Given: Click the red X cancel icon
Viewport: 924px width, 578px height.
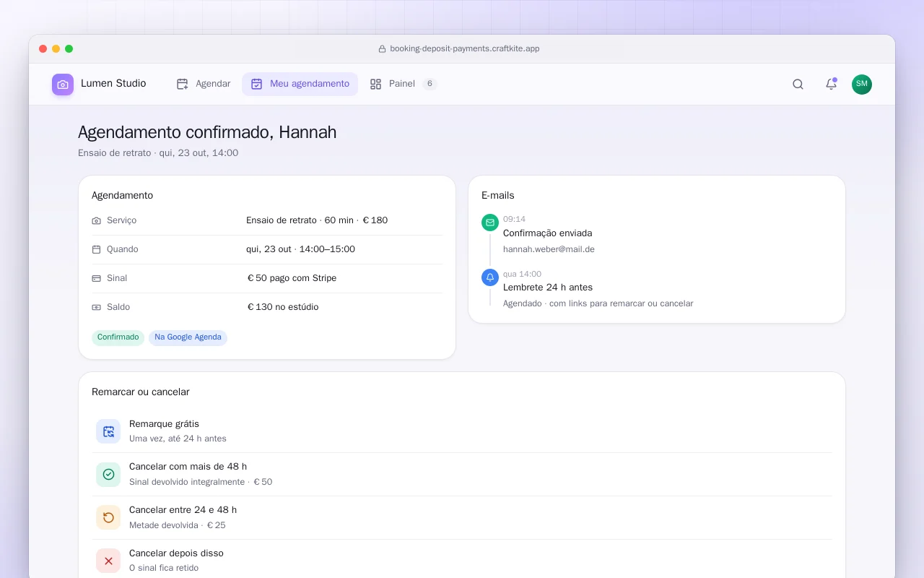Looking at the screenshot, I should 108,561.
